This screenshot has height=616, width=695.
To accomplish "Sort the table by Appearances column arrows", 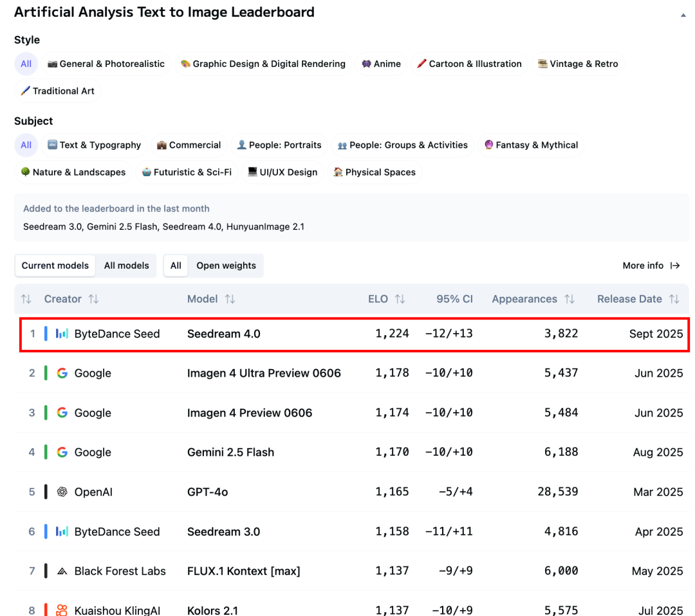I will tap(569, 299).
